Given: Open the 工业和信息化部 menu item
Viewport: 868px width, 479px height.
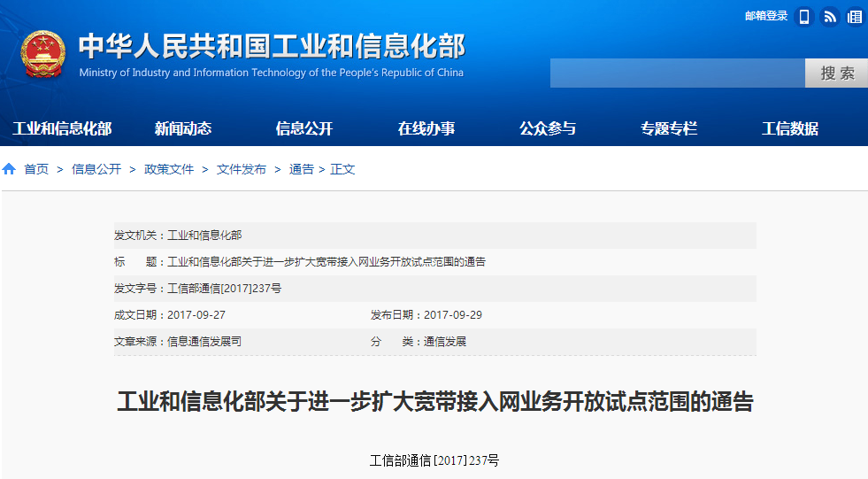Looking at the screenshot, I should [62, 128].
